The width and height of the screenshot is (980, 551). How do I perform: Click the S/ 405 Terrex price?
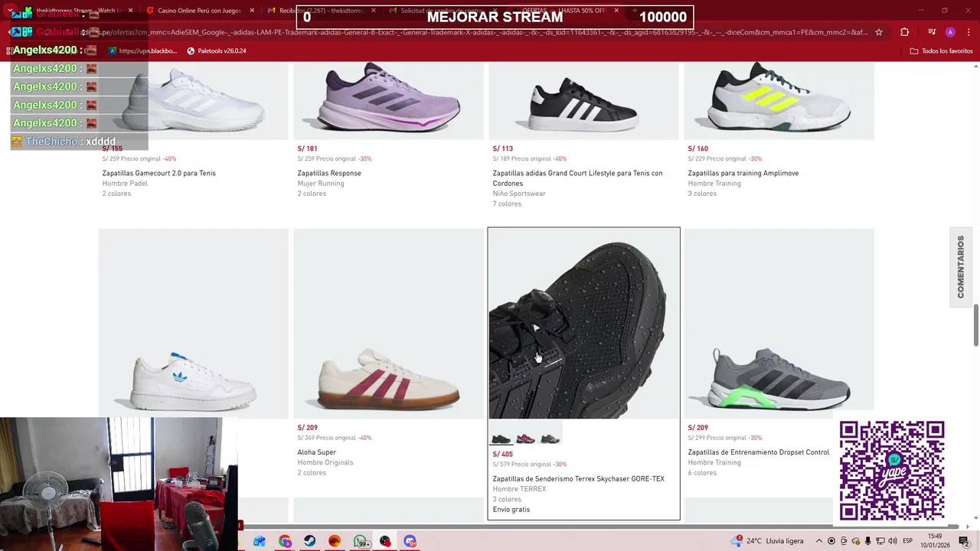coord(502,455)
